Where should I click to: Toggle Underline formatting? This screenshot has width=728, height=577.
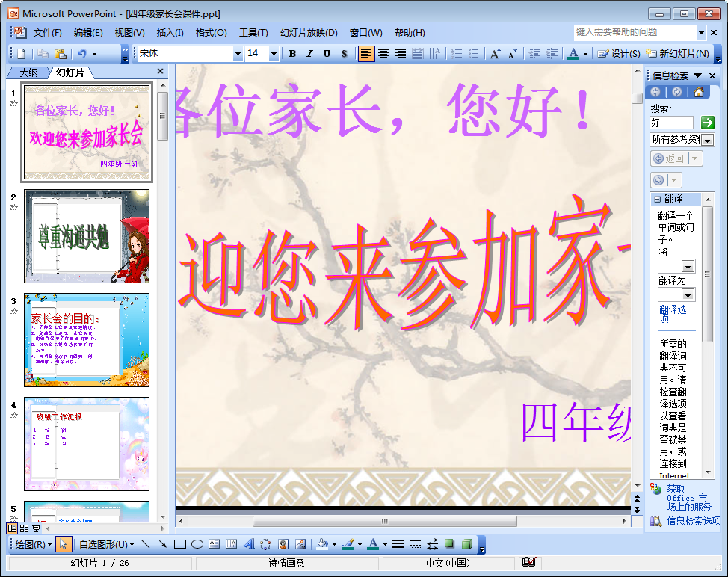[x=327, y=54]
